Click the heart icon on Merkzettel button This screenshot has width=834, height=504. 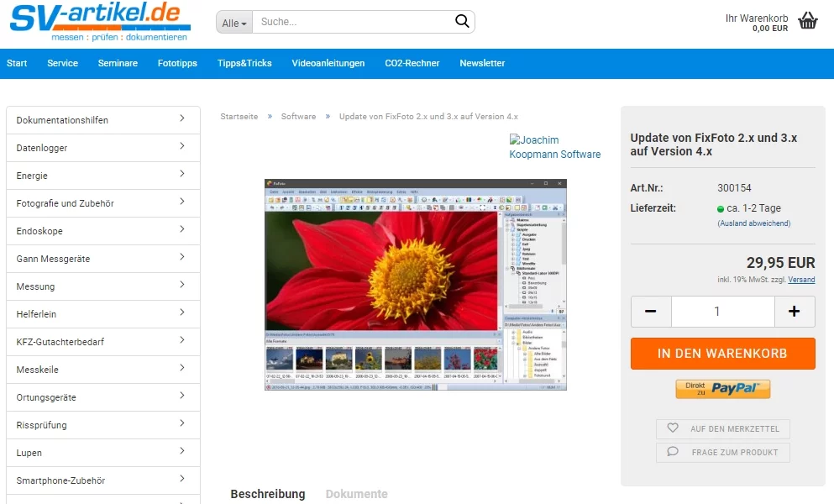[673, 428]
